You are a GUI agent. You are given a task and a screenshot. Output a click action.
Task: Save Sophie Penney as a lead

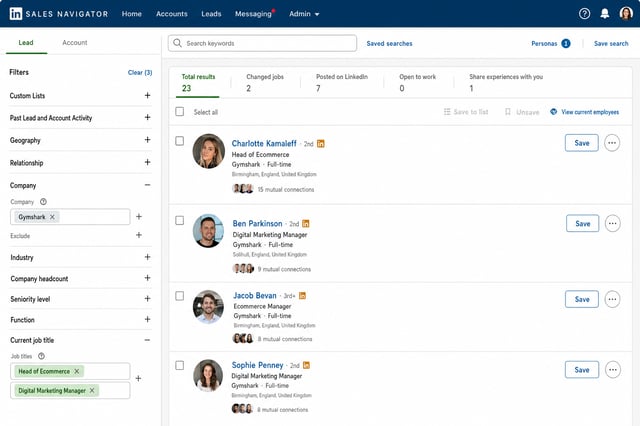(582, 370)
